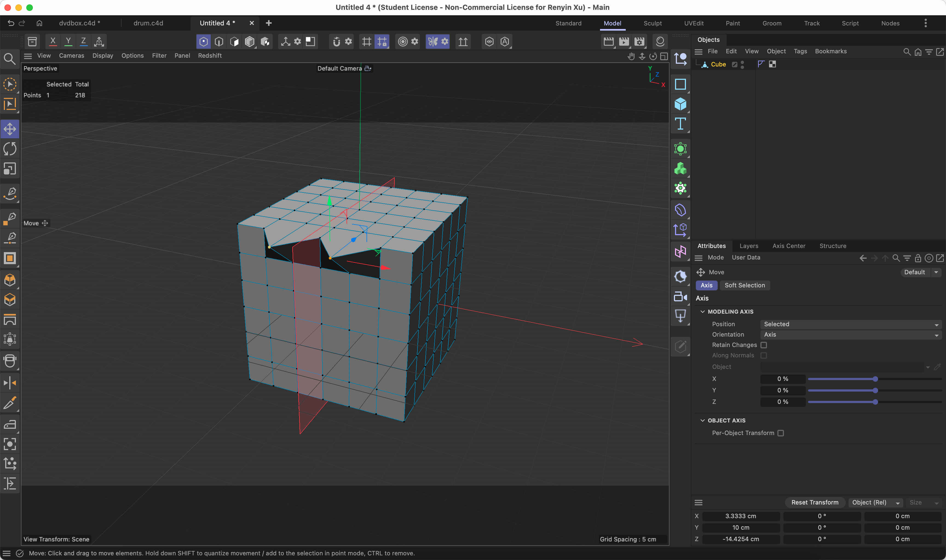Collapse the MODELING AXIS section
The height and width of the screenshot is (560, 946).
click(x=702, y=312)
